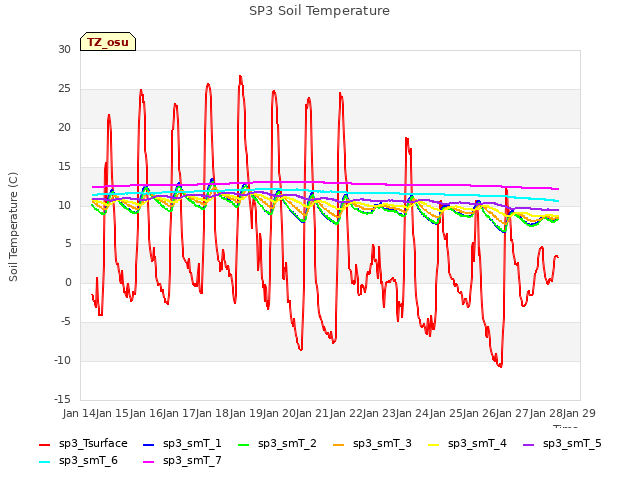This screenshot has width=640, height=480.
Task: Click the 25 y-axis tick label
Action: point(64,89)
